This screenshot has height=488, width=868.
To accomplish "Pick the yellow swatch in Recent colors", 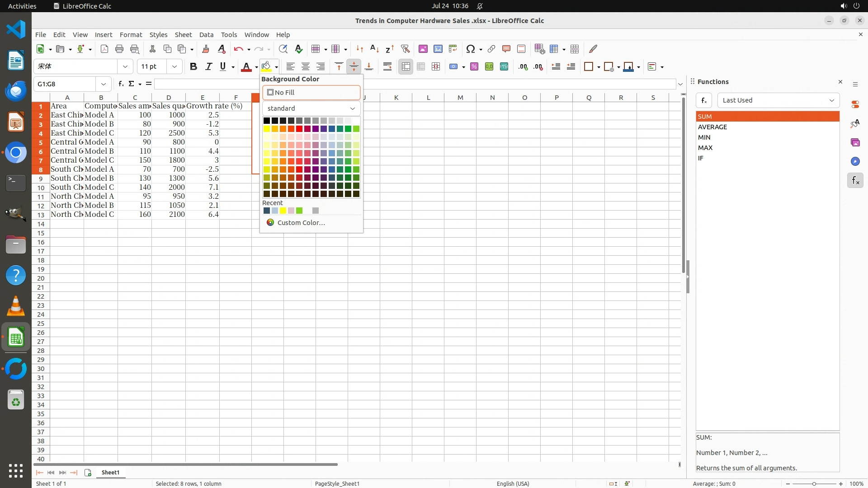I will pos(283,211).
